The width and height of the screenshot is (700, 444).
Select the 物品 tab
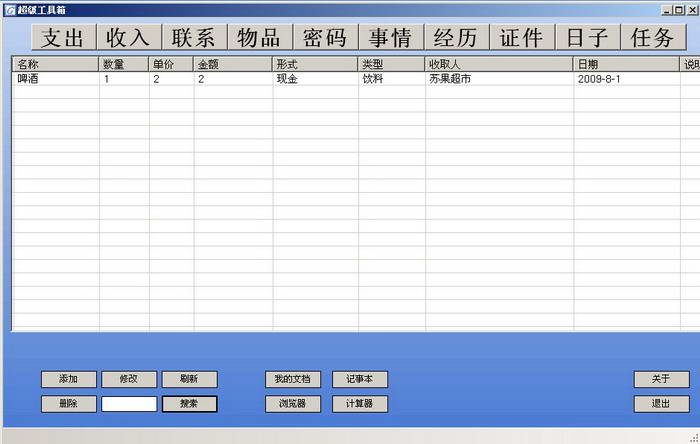260,37
